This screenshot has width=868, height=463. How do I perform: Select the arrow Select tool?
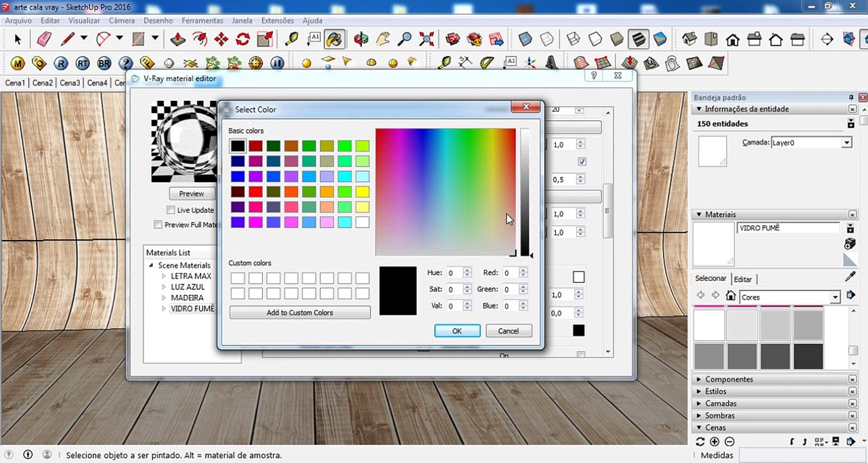(x=17, y=39)
